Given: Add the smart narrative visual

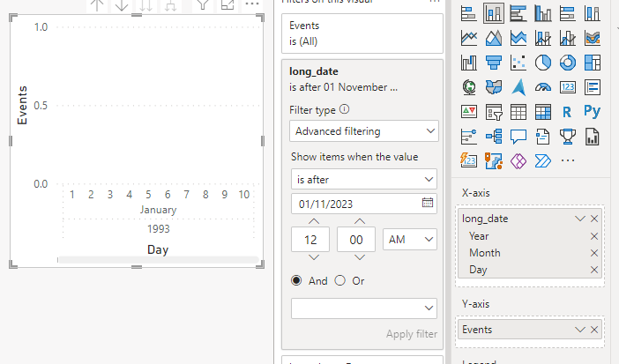Looking at the screenshot, I should point(543,137).
